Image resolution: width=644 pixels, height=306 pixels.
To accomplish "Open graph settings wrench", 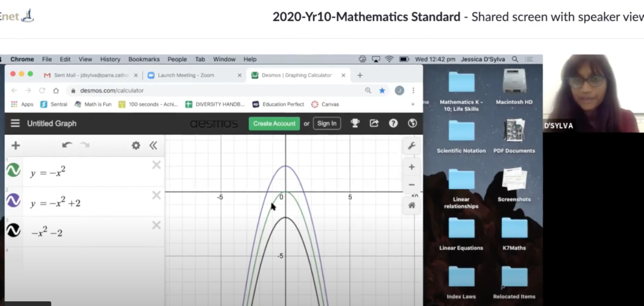I will point(412,146).
